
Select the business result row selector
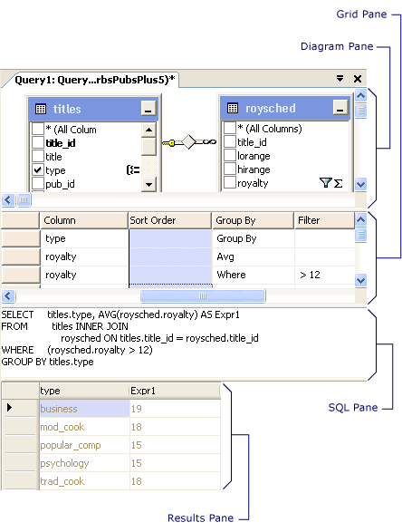(x=20, y=408)
